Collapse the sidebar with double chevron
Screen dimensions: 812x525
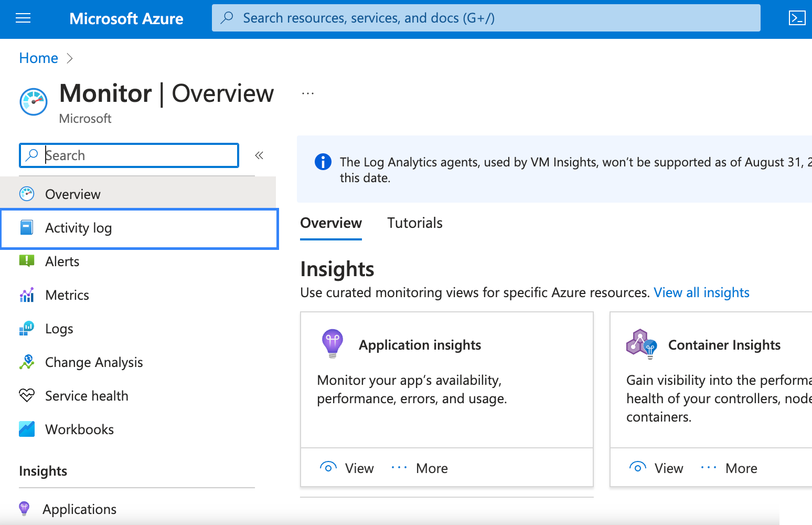259,155
